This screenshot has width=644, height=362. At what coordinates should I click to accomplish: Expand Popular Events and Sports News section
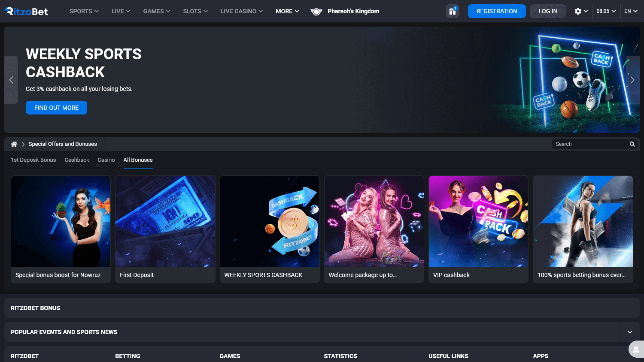pos(630,332)
